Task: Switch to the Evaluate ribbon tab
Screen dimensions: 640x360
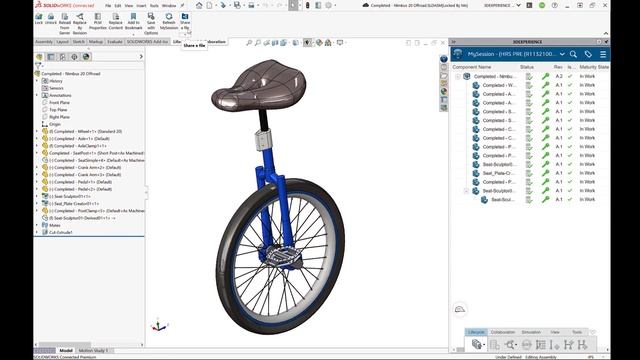Action: tap(115, 42)
